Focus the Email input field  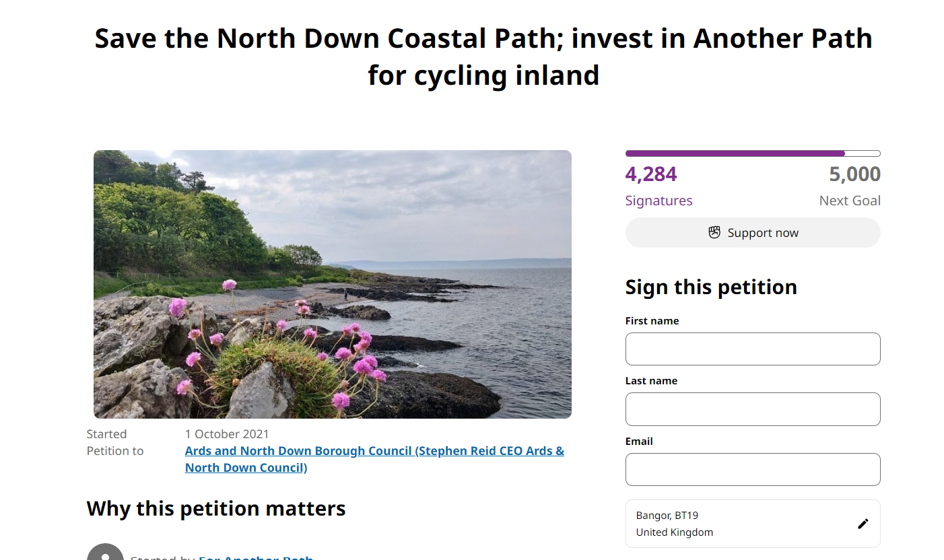pyautogui.click(x=753, y=469)
